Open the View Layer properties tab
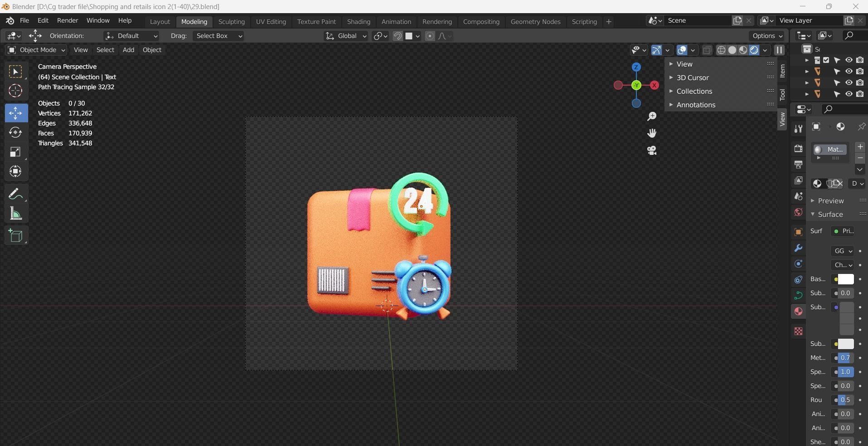The image size is (868, 446). point(798,180)
